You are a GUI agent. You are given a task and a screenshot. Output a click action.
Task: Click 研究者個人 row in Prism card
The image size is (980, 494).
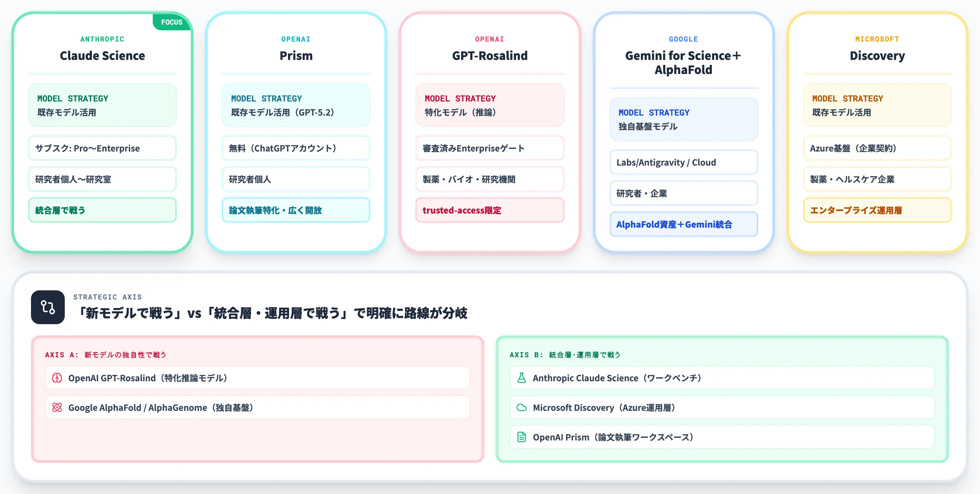click(x=296, y=179)
